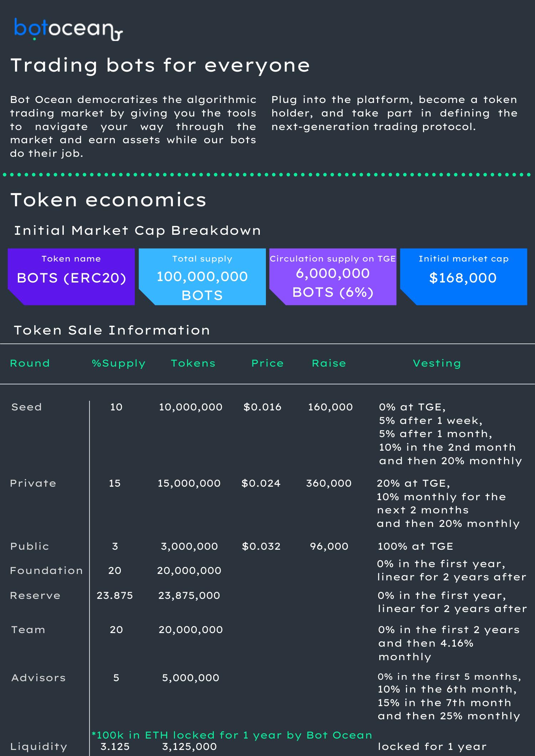
Task: Select the Public round row label
Action: pyautogui.click(x=30, y=546)
